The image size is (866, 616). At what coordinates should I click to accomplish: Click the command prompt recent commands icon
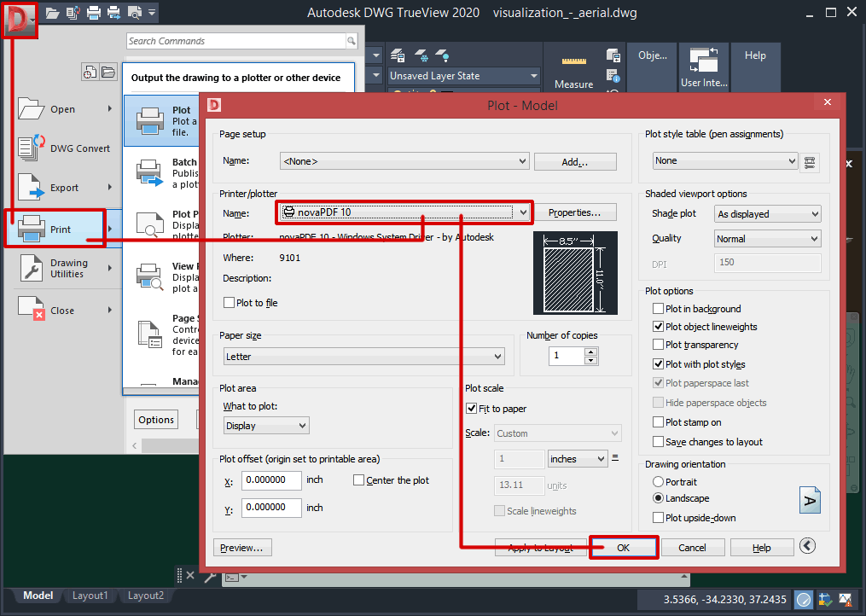[234, 578]
